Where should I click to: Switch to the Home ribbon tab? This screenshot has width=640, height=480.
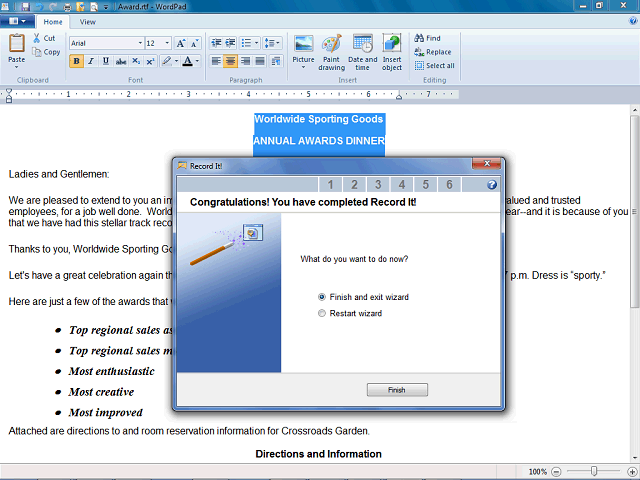tap(53, 22)
